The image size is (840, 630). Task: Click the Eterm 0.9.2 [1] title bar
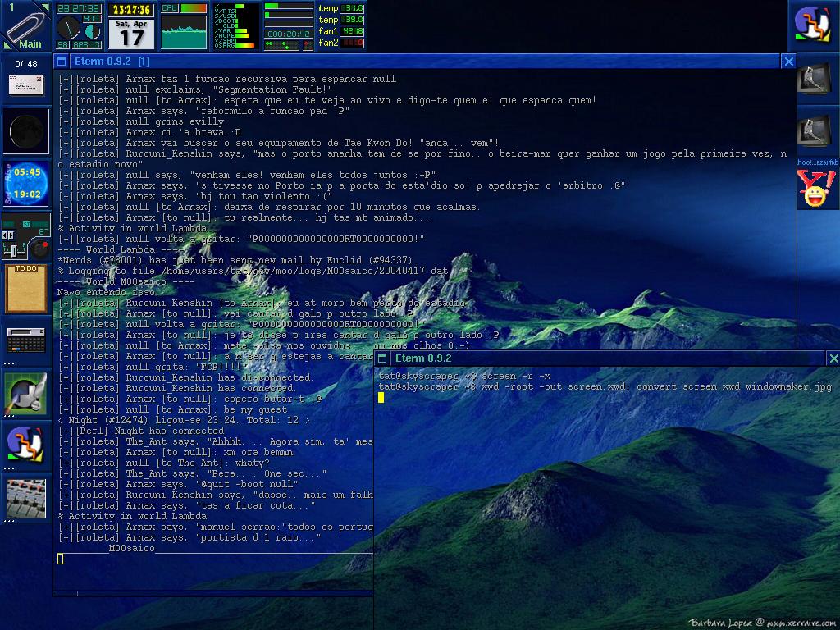(x=410, y=62)
